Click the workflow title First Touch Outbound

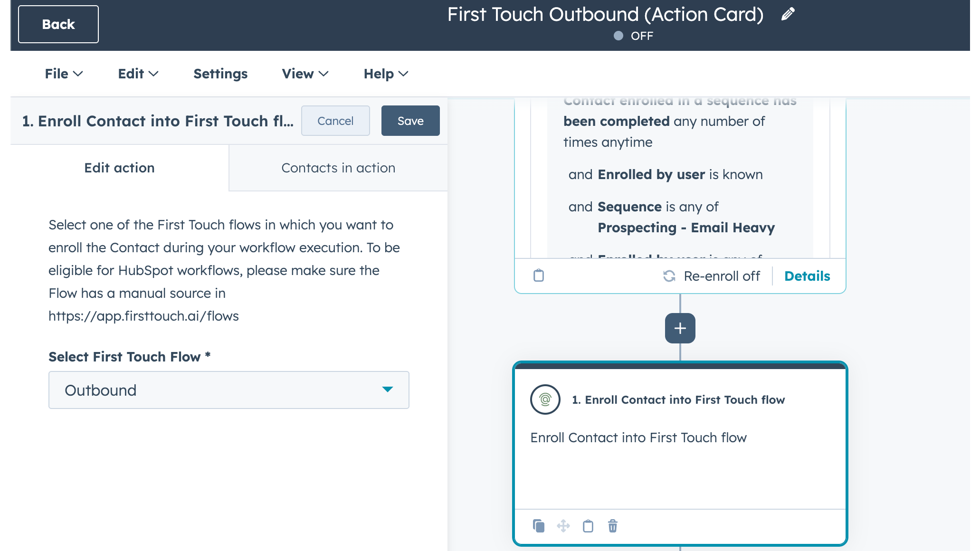(605, 14)
